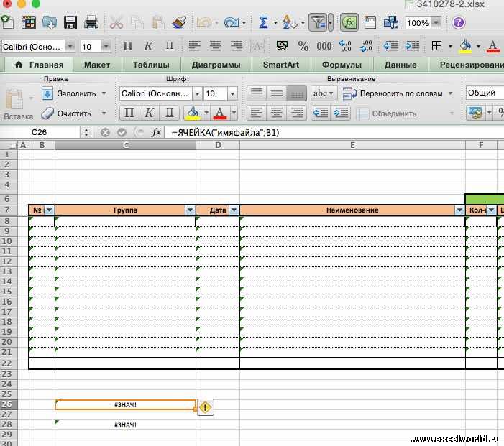This screenshot has height=446, width=504.
Task: Toggle underline in top formatting toolbar
Action: click(x=170, y=46)
